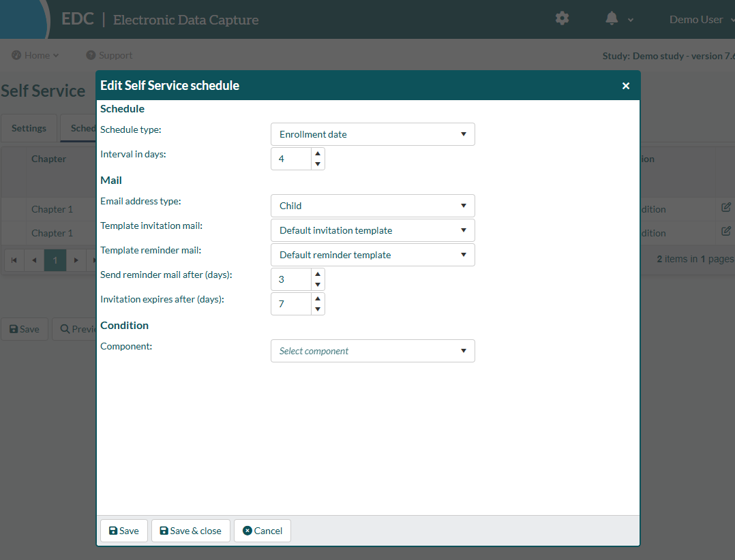
Task: Open the settings gear icon
Action: click(562, 18)
